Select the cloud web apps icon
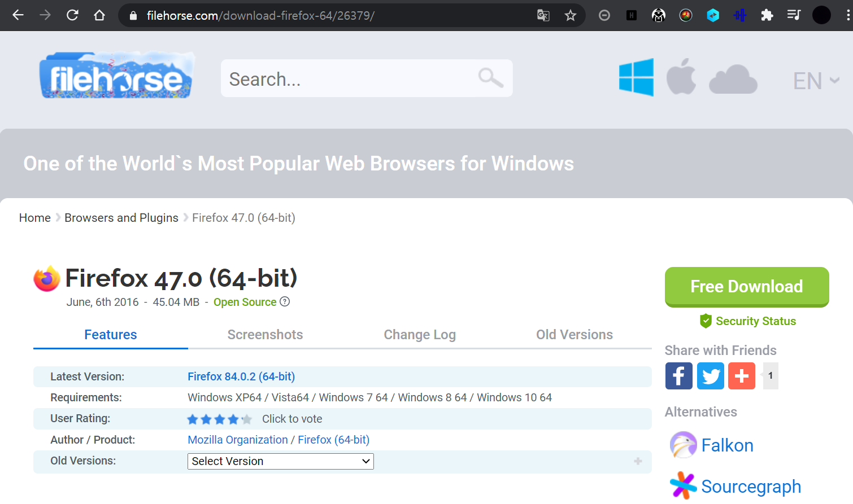Screen dimensions: 853x504 pyautogui.click(x=733, y=79)
